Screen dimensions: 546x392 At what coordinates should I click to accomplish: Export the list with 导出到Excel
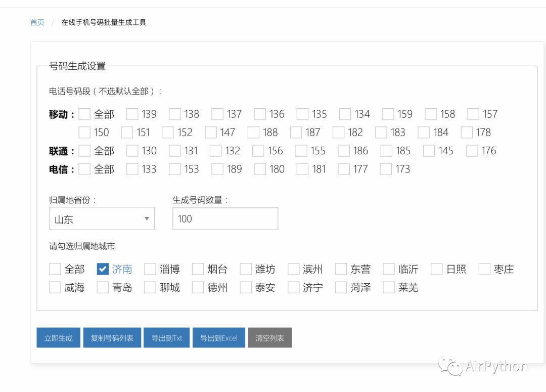[x=219, y=338]
